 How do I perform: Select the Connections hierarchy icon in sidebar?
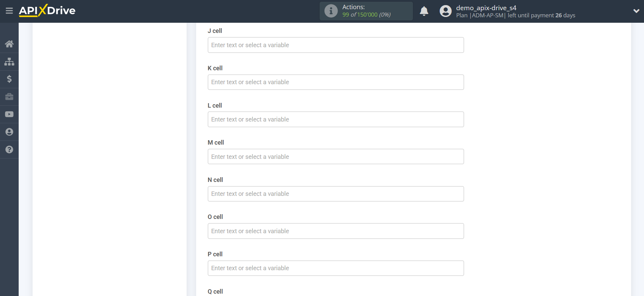(9, 61)
